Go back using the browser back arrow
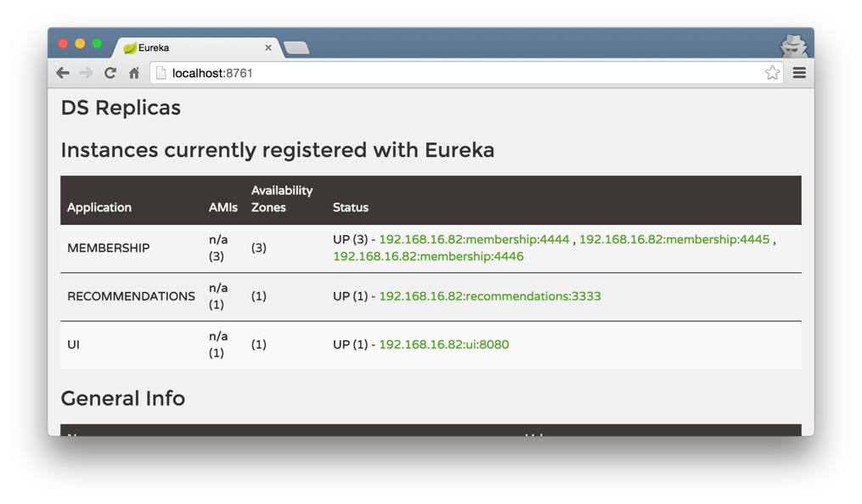 (63, 73)
